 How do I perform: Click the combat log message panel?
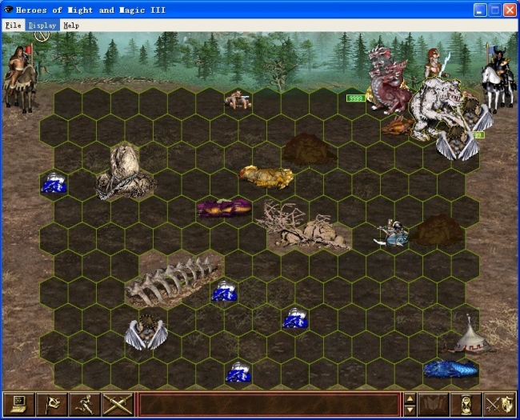(x=270, y=404)
